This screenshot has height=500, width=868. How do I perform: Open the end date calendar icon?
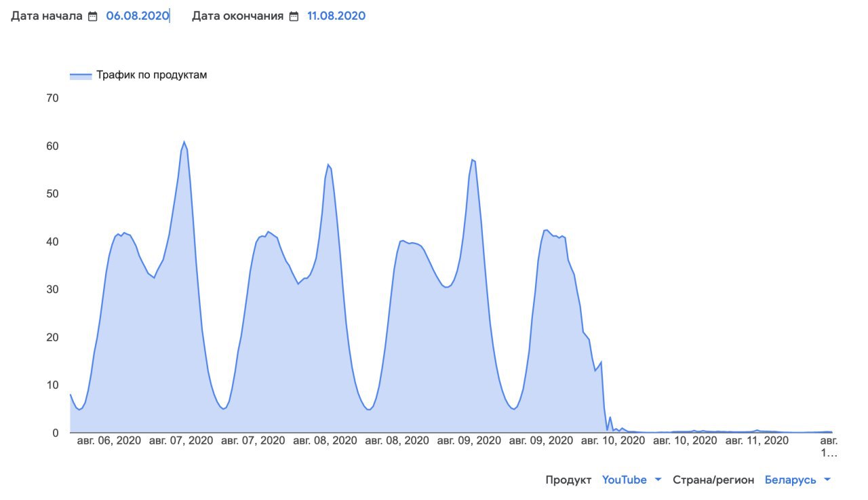(294, 16)
